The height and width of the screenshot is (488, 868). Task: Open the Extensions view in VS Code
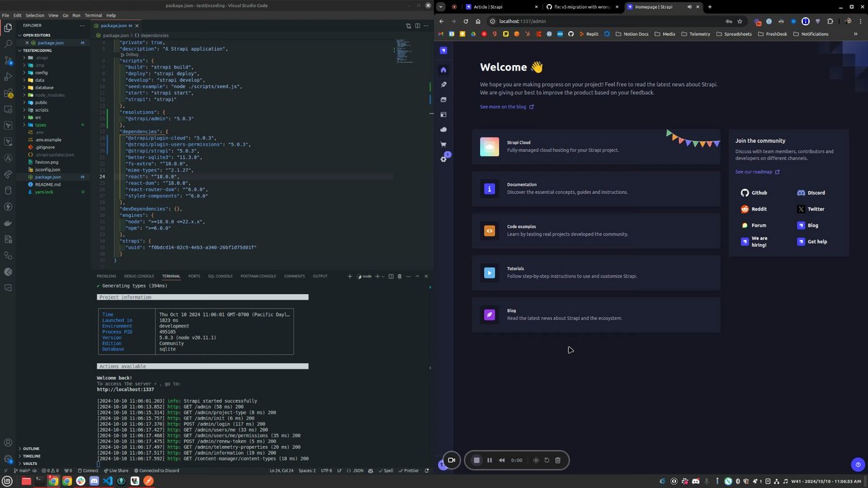[8, 93]
